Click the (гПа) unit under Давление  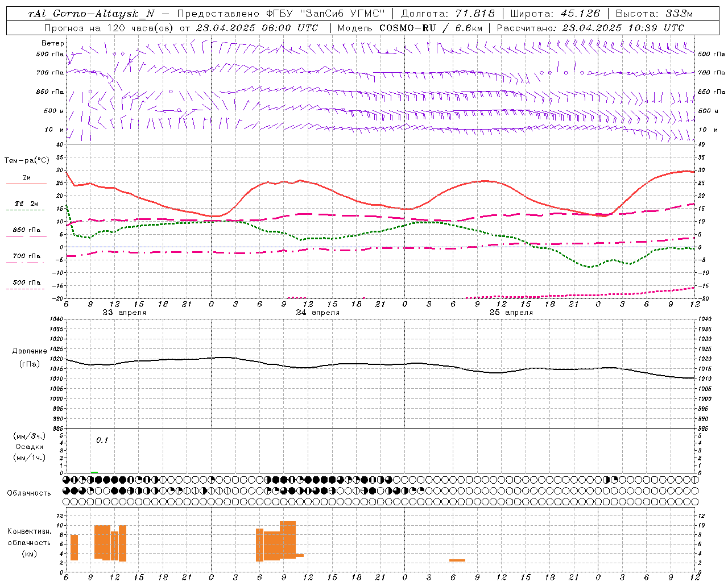click(x=30, y=364)
